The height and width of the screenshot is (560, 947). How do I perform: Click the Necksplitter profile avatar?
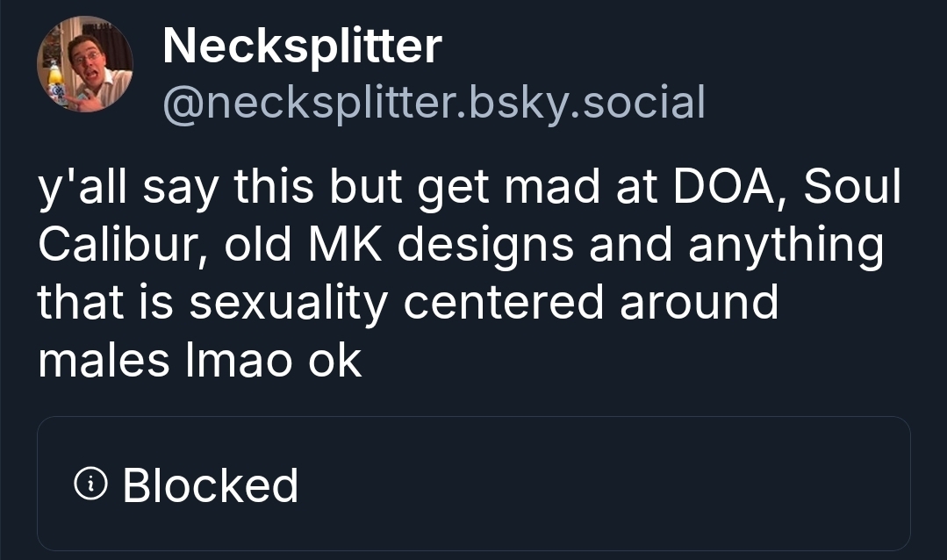tap(84, 64)
